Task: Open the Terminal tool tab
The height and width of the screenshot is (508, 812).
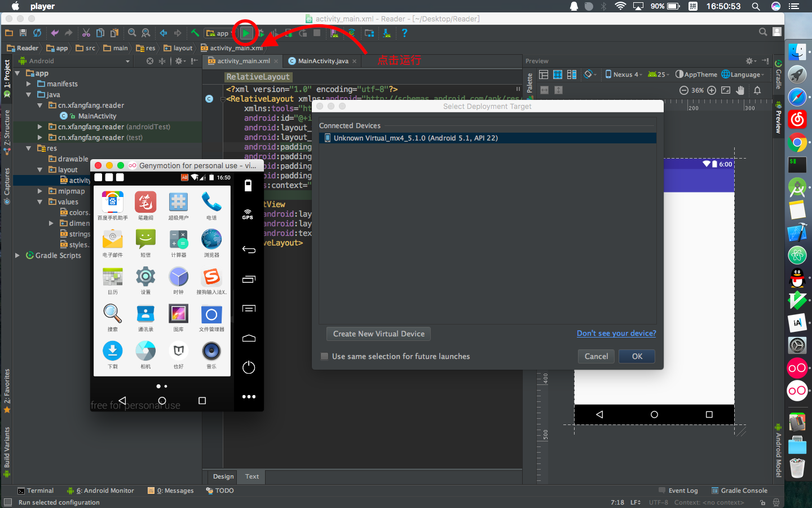Action: click(36, 491)
